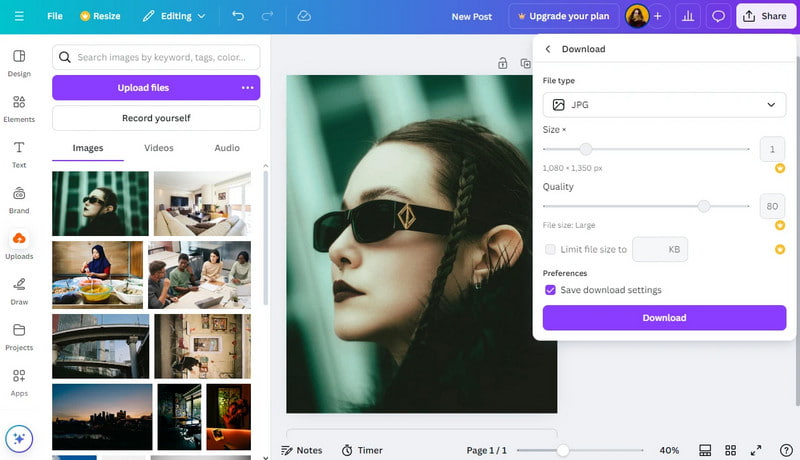The height and width of the screenshot is (460, 800).
Task: Click the purple Download button
Action: click(664, 318)
